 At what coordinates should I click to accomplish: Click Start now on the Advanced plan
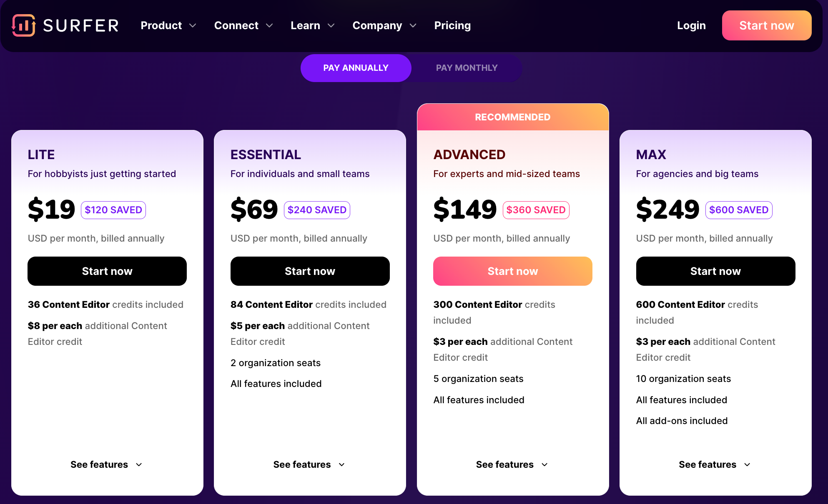[x=512, y=271]
